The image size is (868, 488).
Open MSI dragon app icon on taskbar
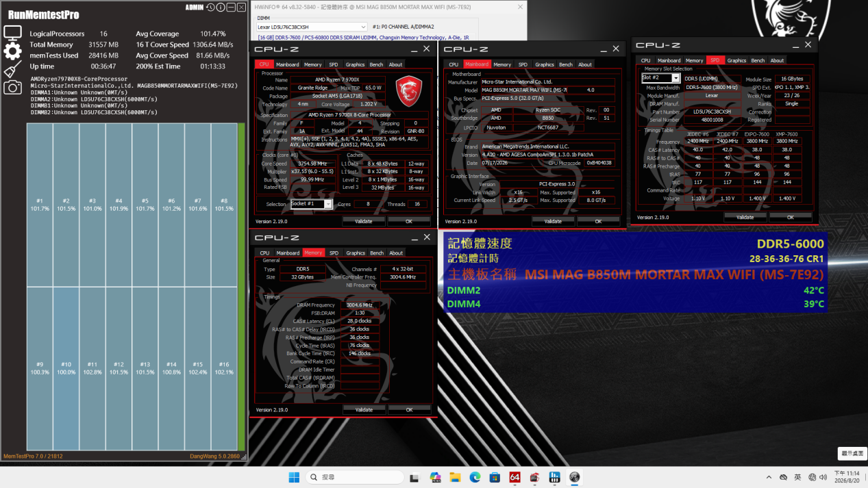(x=574, y=477)
